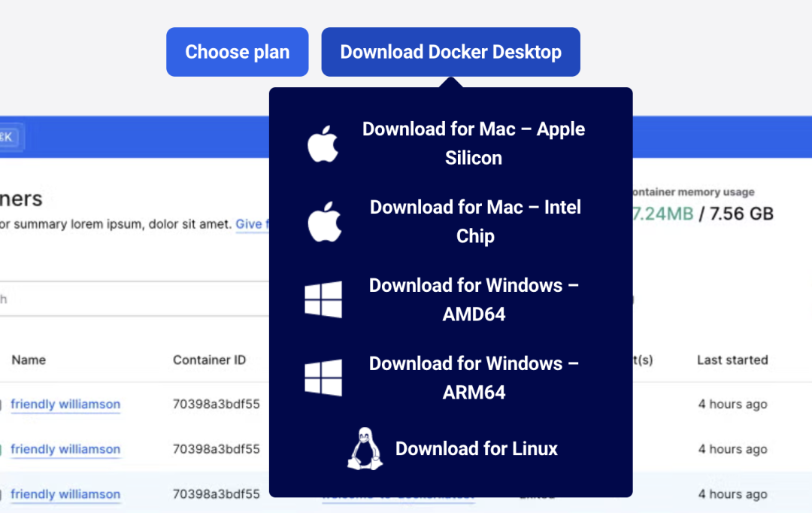
Task: Click the Name column header
Action: (x=29, y=360)
